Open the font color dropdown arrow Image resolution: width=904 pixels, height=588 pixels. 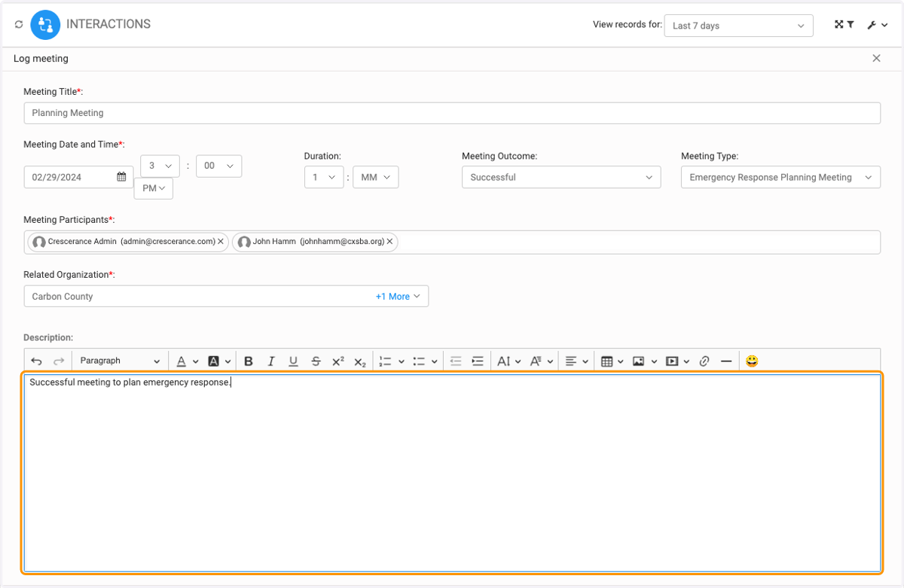pyautogui.click(x=196, y=361)
